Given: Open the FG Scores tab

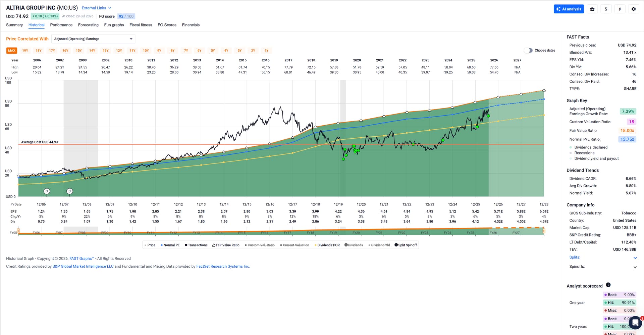Looking at the screenshot, I should coord(167,25).
